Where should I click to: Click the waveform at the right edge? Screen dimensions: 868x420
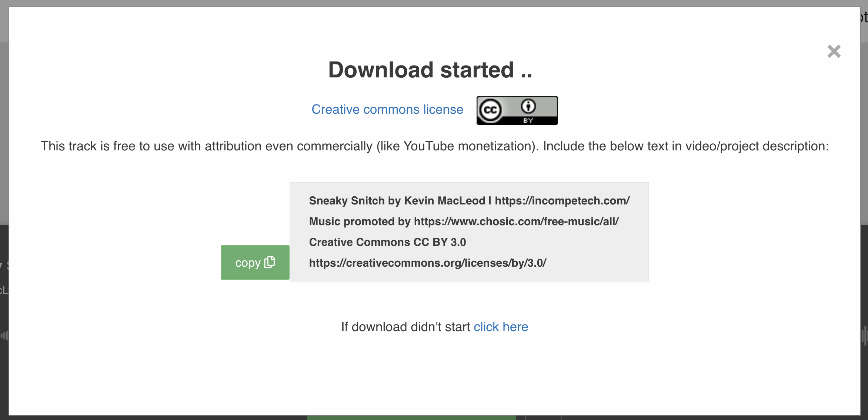(864, 335)
